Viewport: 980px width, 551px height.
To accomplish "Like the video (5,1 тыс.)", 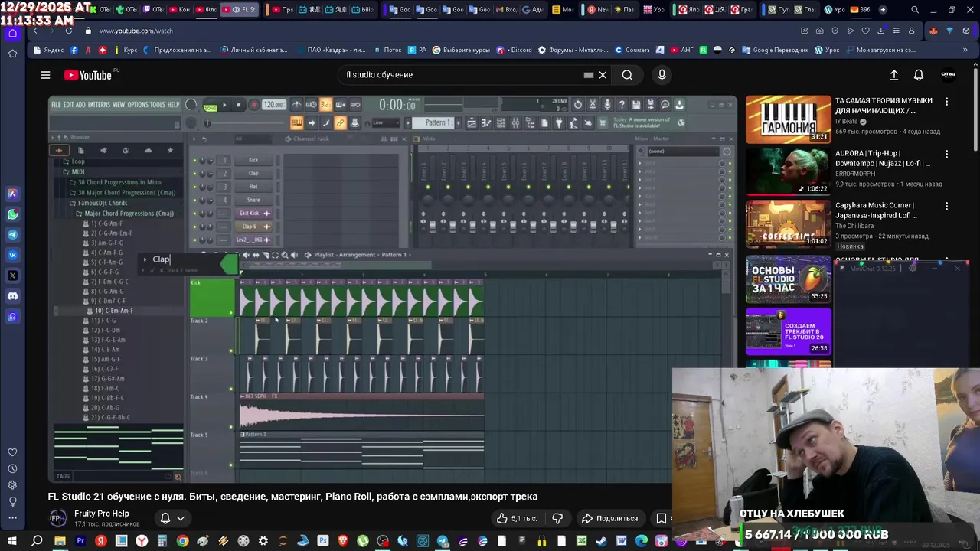I will click(516, 518).
